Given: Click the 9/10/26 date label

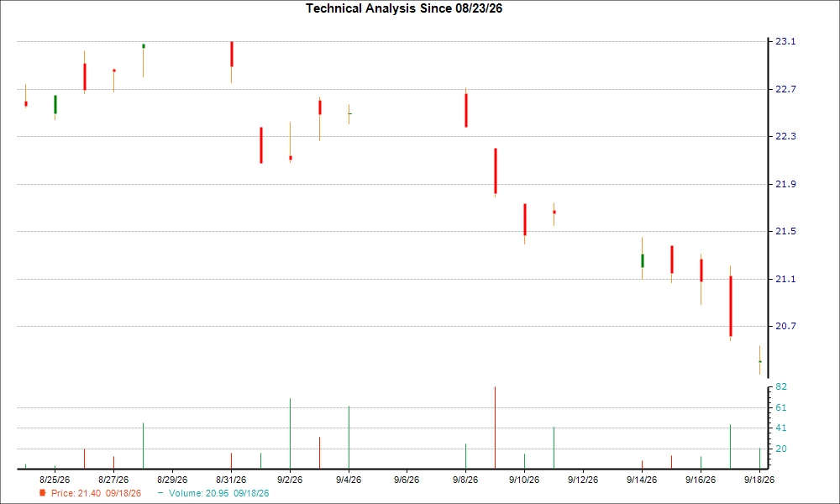Looking at the screenshot, I should tap(524, 480).
